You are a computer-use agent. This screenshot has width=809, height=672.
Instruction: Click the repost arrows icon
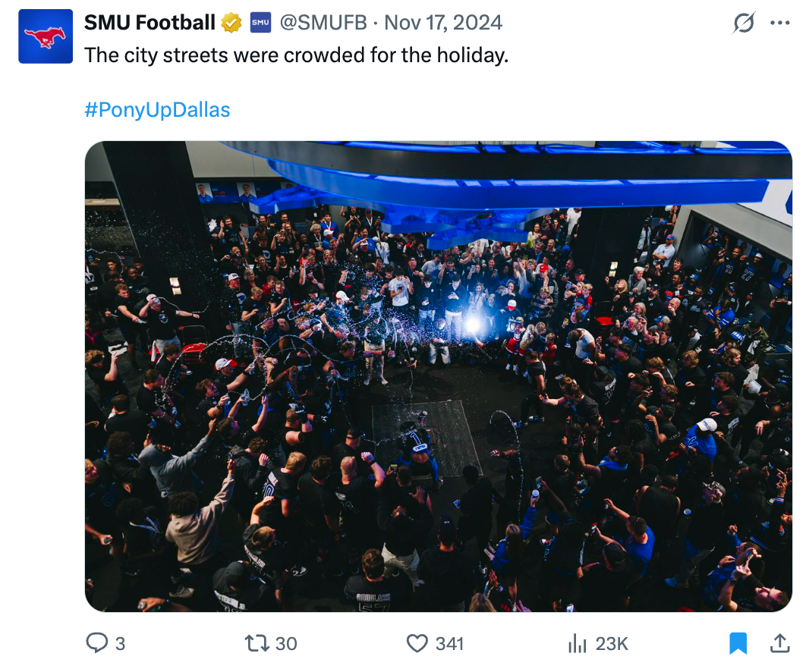pos(257,643)
